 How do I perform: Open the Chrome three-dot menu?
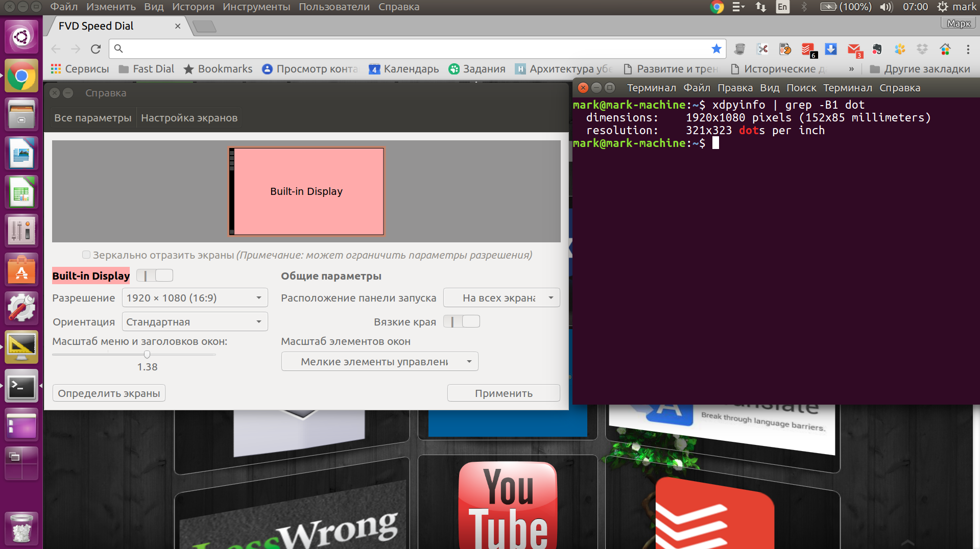pyautogui.click(x=968, y=49)
